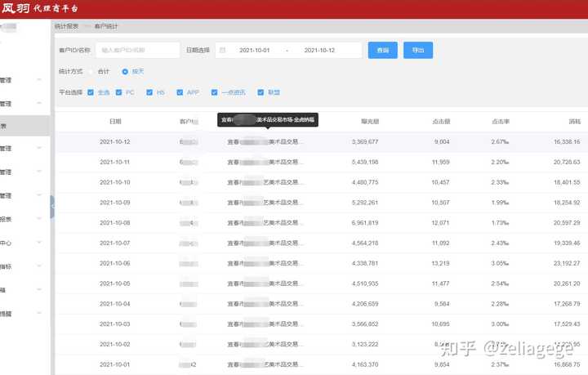Uncheck the APP platform checkbox
Viewport: 588px width, 375px height.
pyautogui.click(x=180, y=92)
